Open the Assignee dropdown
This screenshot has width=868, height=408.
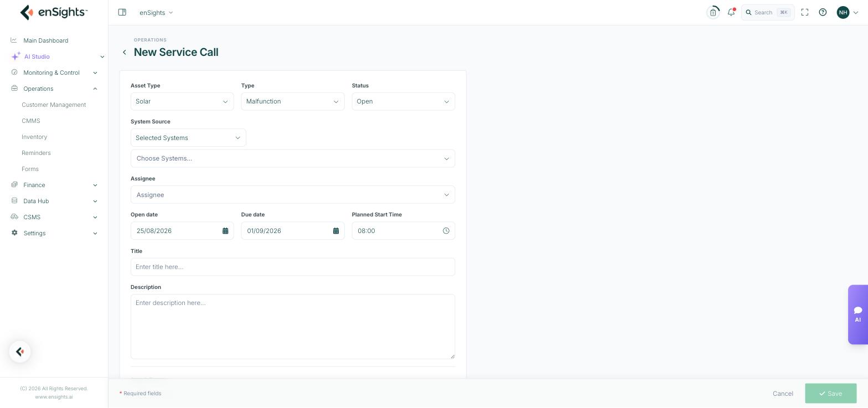point(293,195)
